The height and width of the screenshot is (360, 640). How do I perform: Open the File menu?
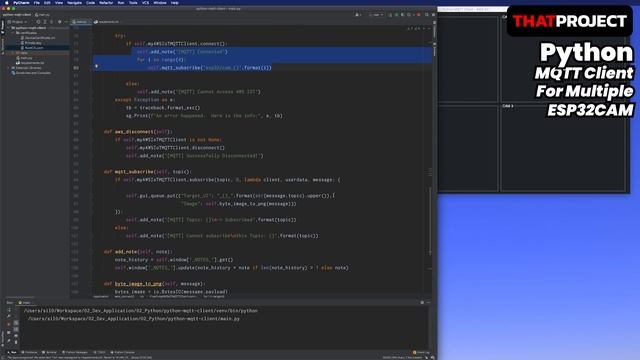click(37, 2)
